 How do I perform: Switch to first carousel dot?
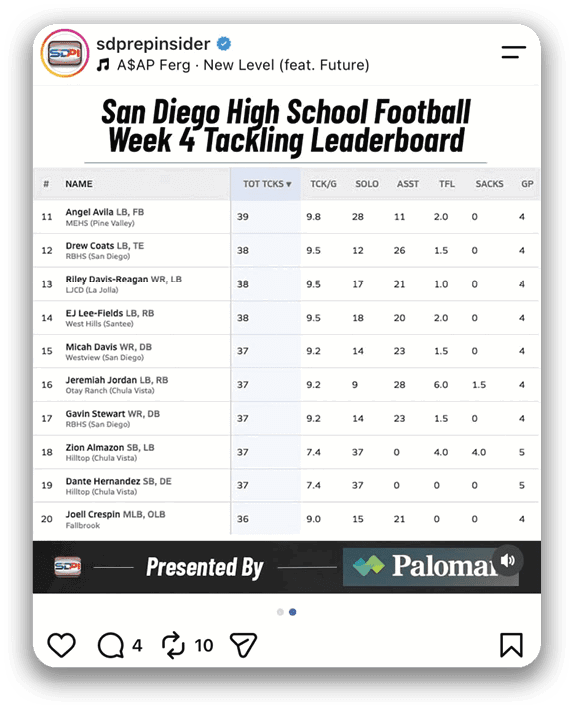point(280,612)
